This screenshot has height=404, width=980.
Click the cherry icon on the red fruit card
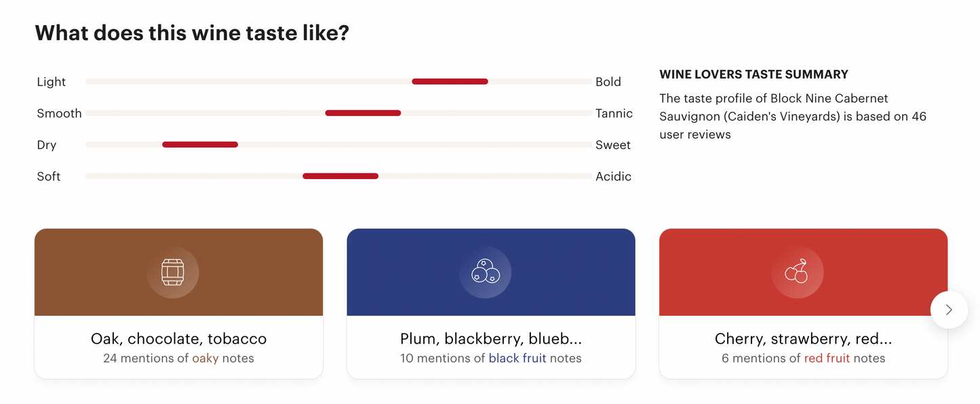click(798, 272)
